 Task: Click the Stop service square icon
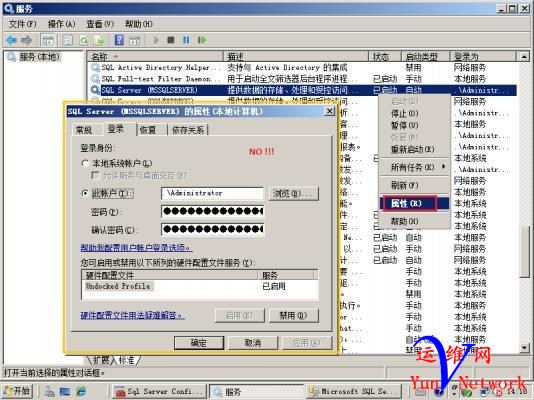pos(171,40)
